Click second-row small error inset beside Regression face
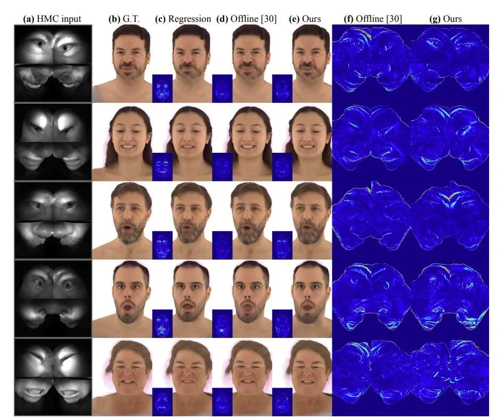The width and height of the screenshot is (504, 420). (x=162, y=167)
